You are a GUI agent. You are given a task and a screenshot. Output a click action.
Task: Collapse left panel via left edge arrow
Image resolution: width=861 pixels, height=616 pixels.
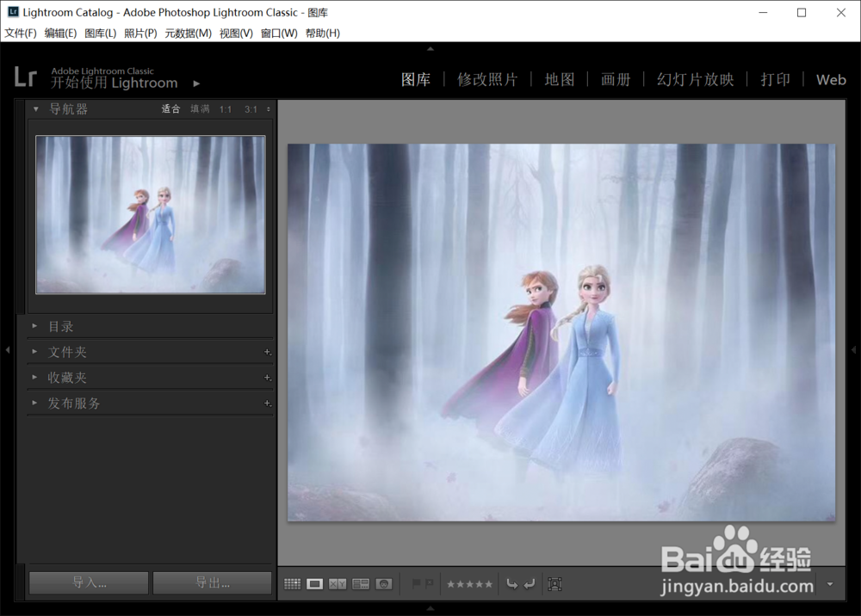pyautogui.click(x=7, y=349)
